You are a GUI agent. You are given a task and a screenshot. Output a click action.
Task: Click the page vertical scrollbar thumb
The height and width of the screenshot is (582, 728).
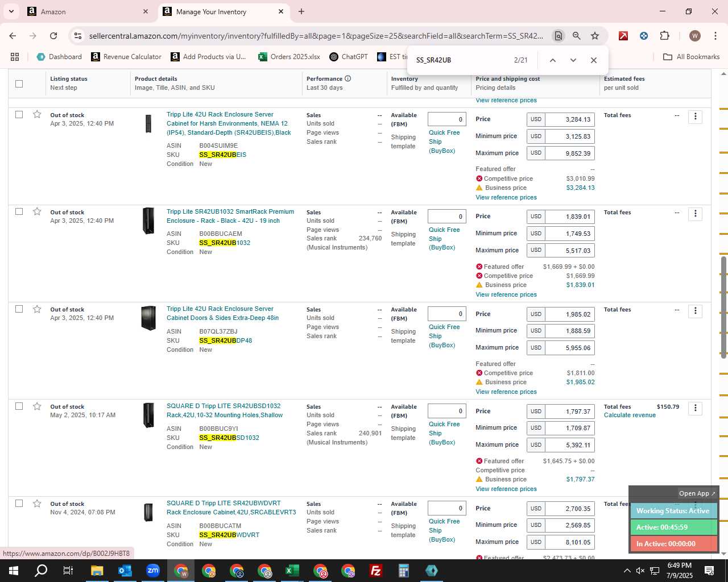[x=723, y=307]
